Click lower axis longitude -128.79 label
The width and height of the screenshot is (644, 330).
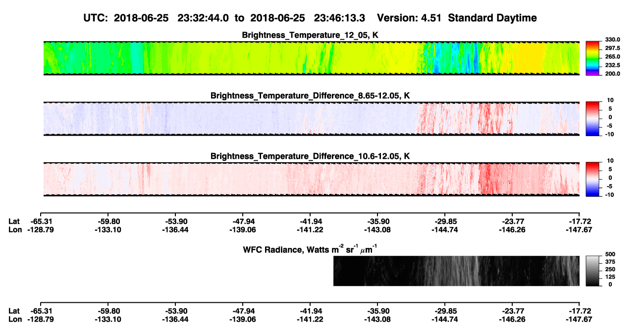pos(41,319)
